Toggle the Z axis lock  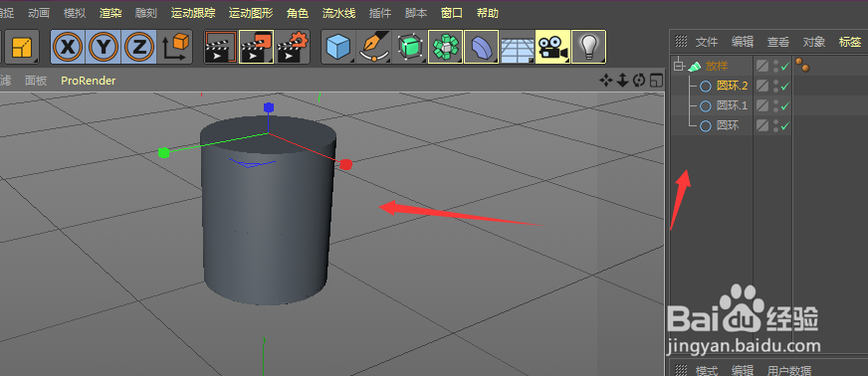tap(139, 47)
